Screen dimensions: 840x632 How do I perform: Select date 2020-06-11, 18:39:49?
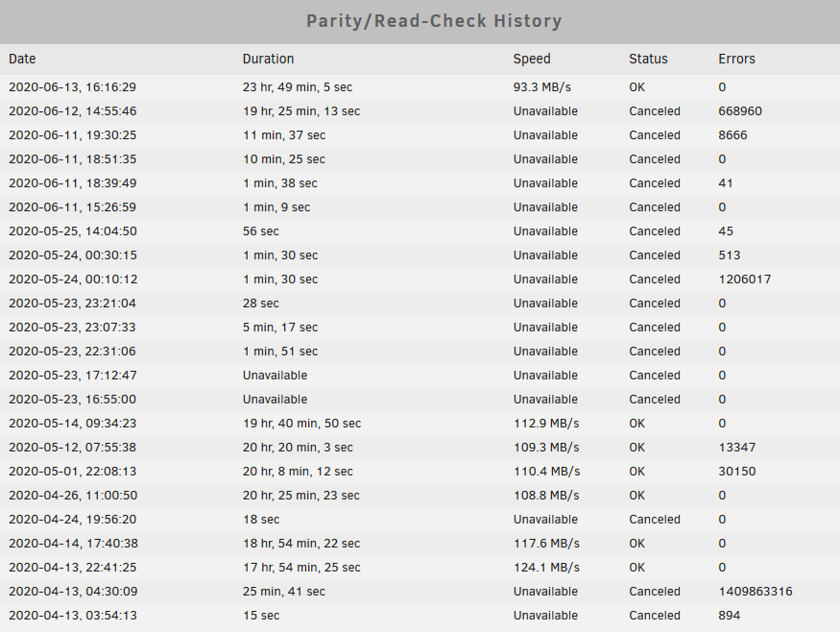click(x=72, y=183)
